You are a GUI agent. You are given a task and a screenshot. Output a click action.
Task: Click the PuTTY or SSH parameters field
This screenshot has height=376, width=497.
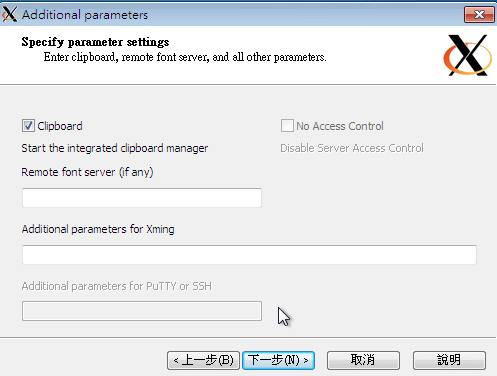click(142, 311)
